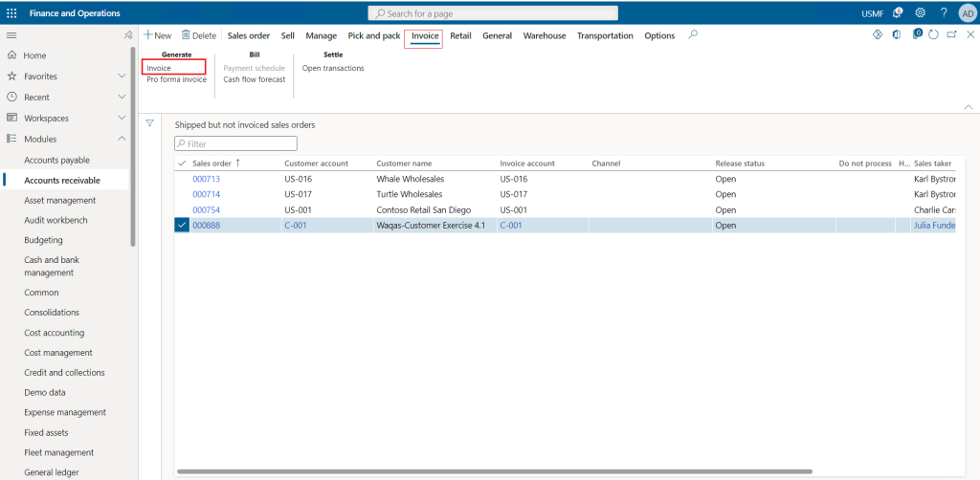The width and height of the screenshot is (980, 480).
Task: Click the notifications bell icon
Action: click(x=898, y=13)
